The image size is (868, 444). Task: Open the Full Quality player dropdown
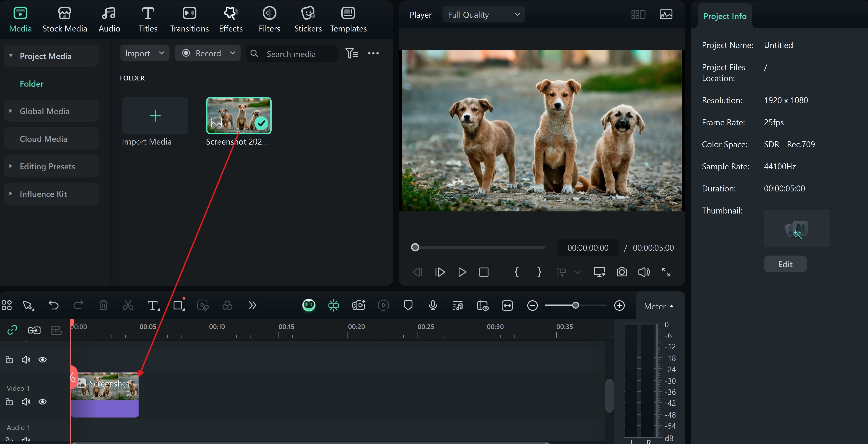(483, 14)
